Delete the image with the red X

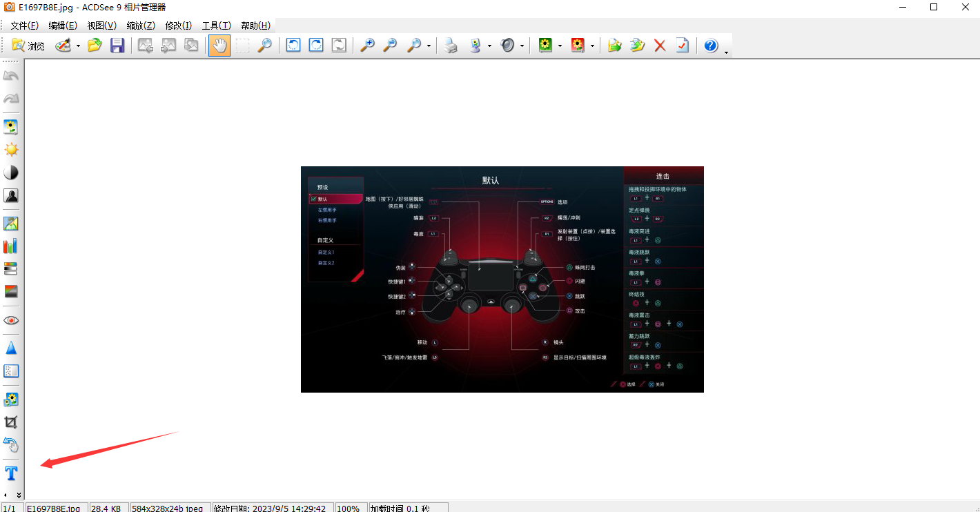point(660,45)
